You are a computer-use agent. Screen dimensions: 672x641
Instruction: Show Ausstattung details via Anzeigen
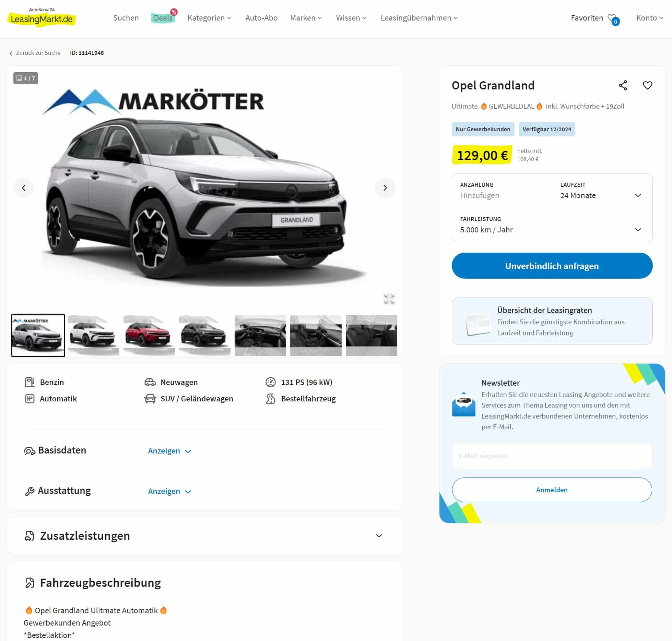169,491
